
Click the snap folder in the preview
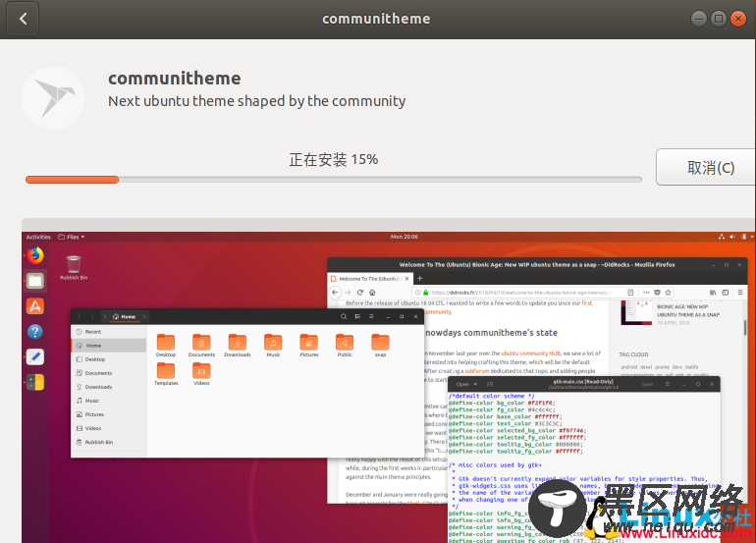pyautogui.click(x=380, y=346)
